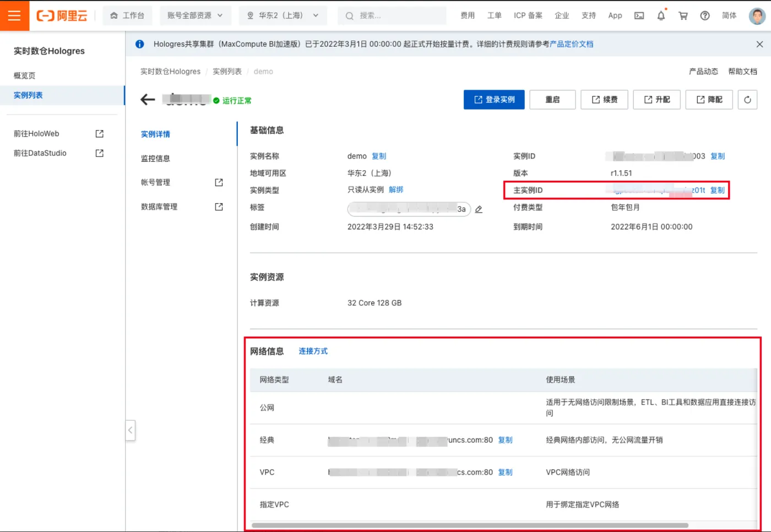Collapse the left sidebar handle

[x=131, y=430]
